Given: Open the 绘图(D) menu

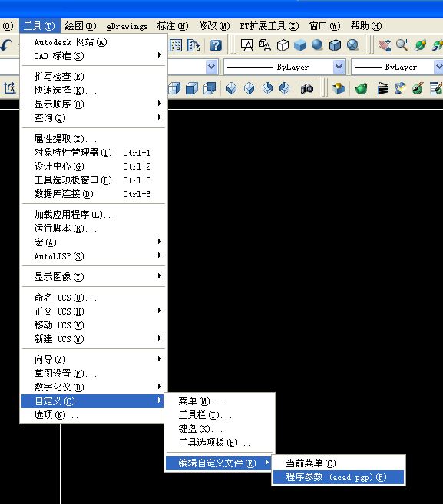Looking at the screenshot, I should (x=81, y=26).
